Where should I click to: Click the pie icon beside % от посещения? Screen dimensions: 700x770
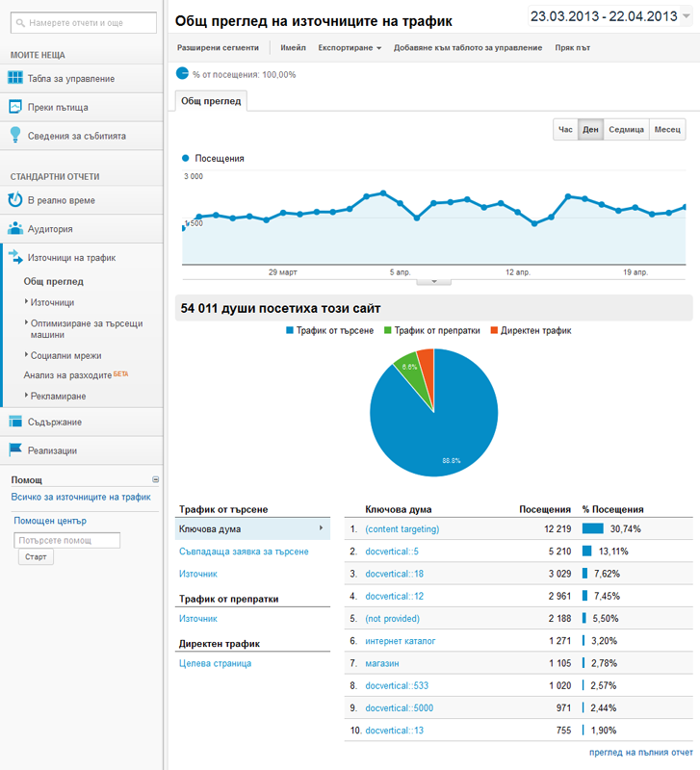183,73
